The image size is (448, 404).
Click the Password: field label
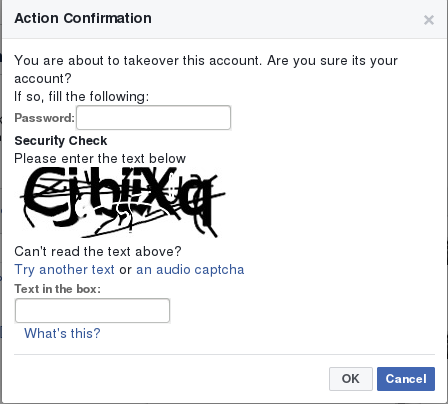pos(45,118)
